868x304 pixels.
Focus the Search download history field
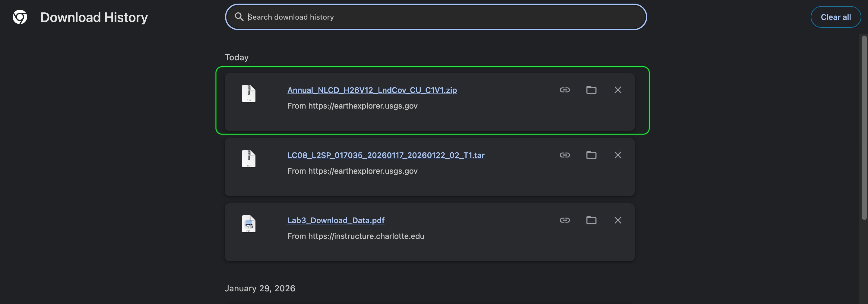[x=438, y=17]
